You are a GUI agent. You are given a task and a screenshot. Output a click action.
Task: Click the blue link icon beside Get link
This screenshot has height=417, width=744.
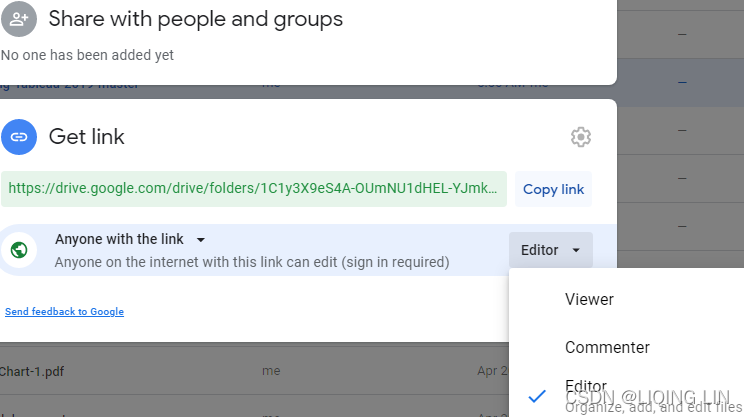[19, 137]
